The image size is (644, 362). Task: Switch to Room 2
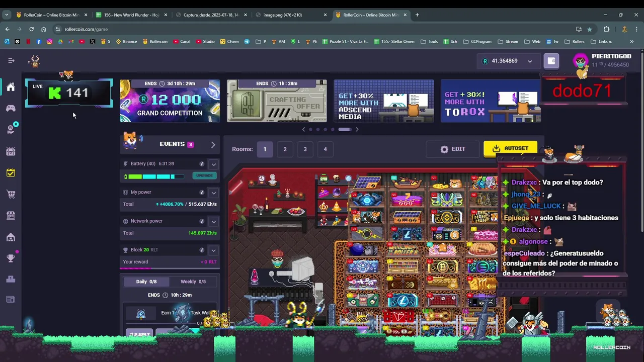(285, 149)
